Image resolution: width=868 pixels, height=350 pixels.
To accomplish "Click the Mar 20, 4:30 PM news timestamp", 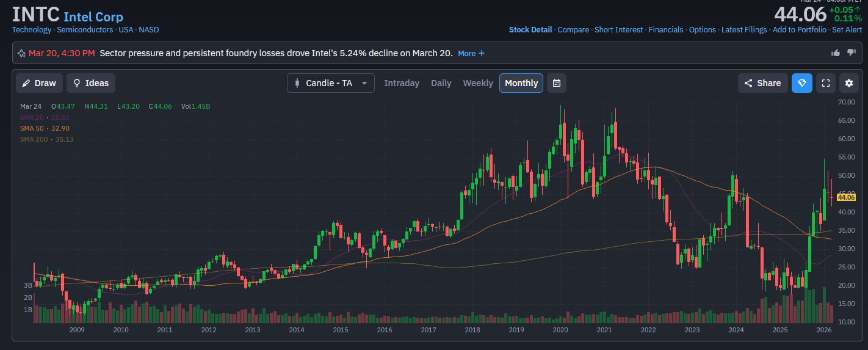I will 62,53.
